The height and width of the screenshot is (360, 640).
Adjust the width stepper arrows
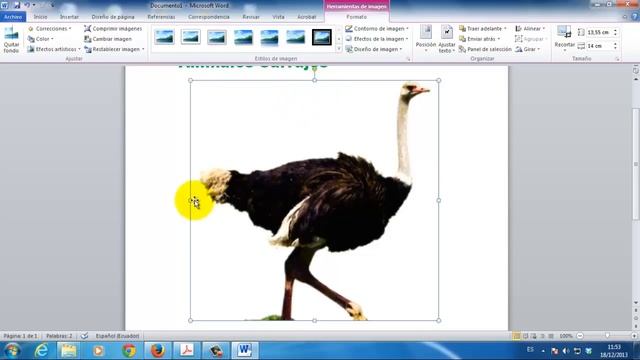click(615, 46)
